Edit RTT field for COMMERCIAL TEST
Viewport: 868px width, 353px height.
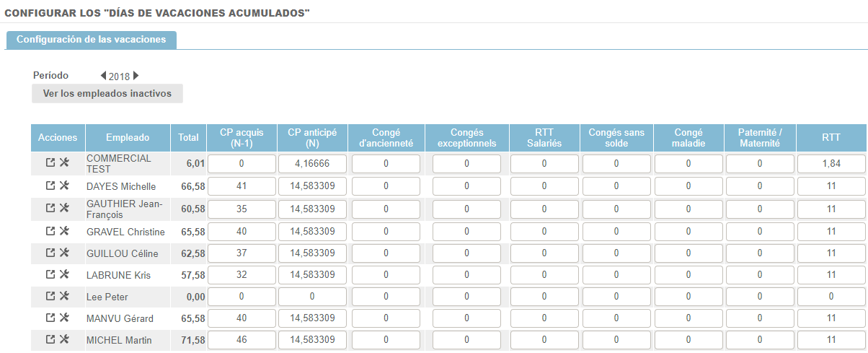pyautogui.click(x=831, y=164)
